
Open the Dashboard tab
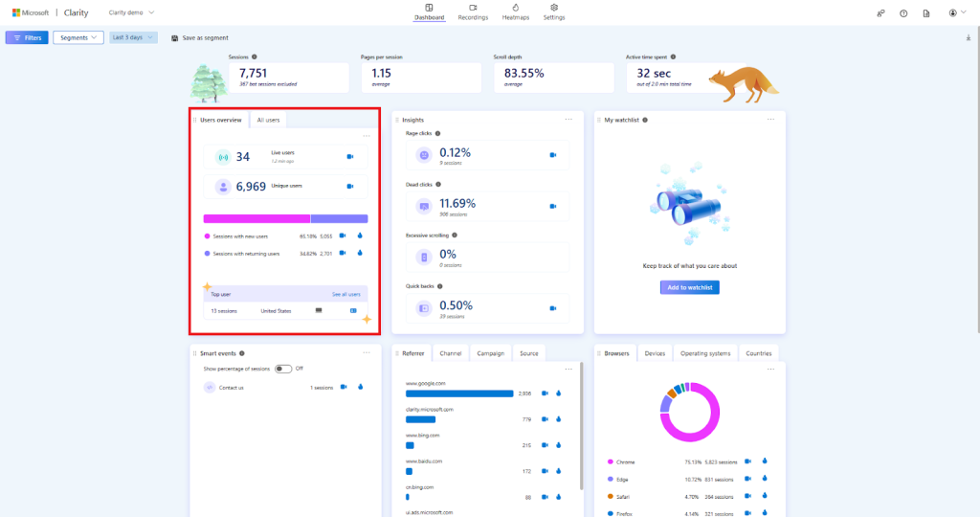click(x=429, y=11)
